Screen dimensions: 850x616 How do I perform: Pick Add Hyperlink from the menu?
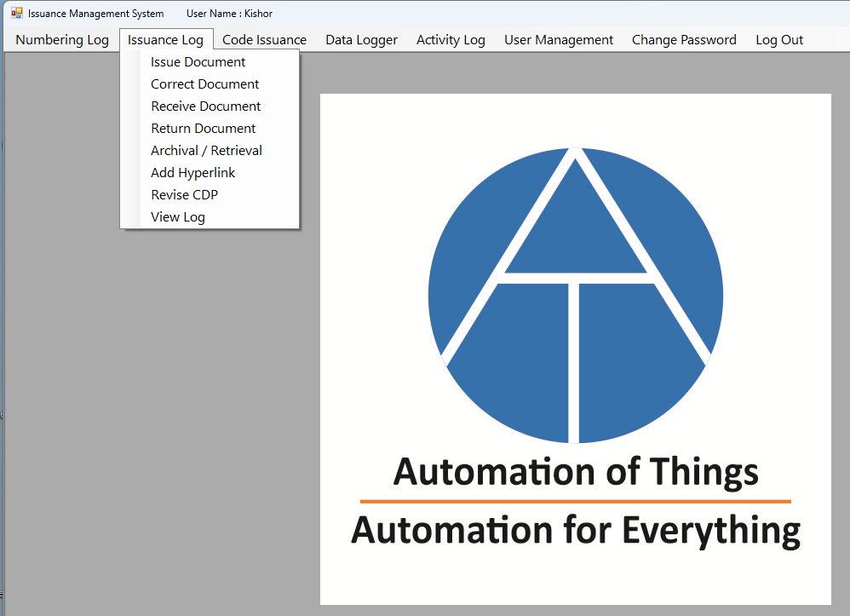210,172
